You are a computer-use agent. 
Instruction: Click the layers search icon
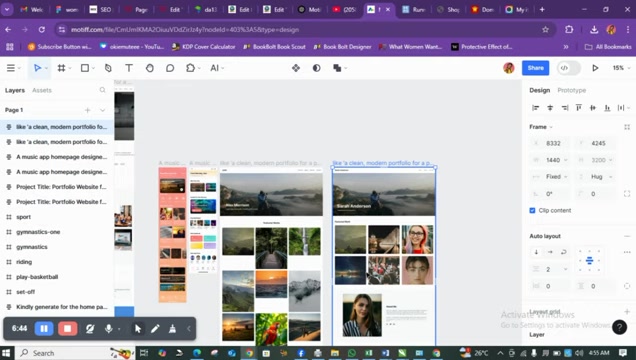click(103, 90)
